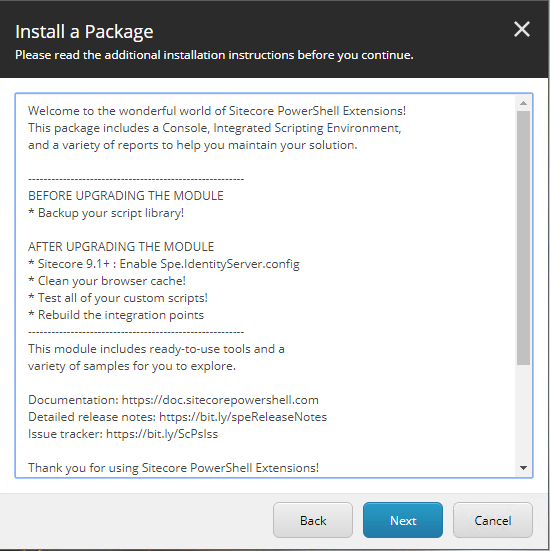Go Back to the previous step
The width and height of the screenshot is (550, 551).
pos(313,520)
